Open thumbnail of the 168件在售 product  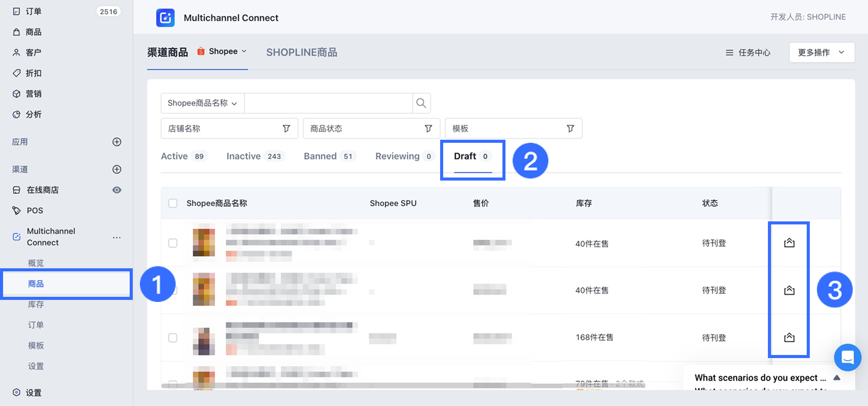204,341
